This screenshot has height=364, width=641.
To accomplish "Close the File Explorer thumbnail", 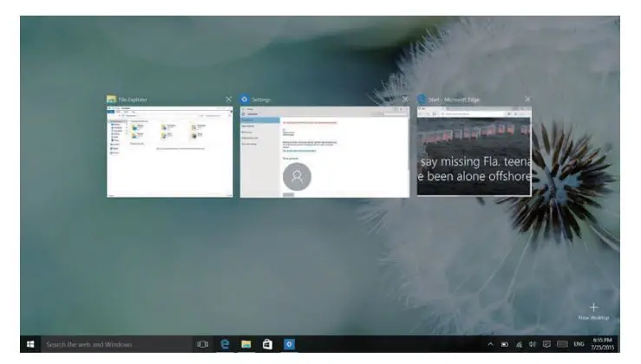I will point(228,100).
